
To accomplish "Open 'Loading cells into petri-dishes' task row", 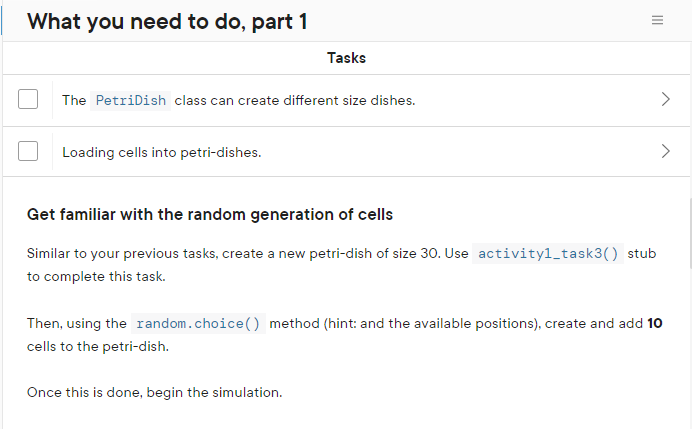I will click(162, 152).
